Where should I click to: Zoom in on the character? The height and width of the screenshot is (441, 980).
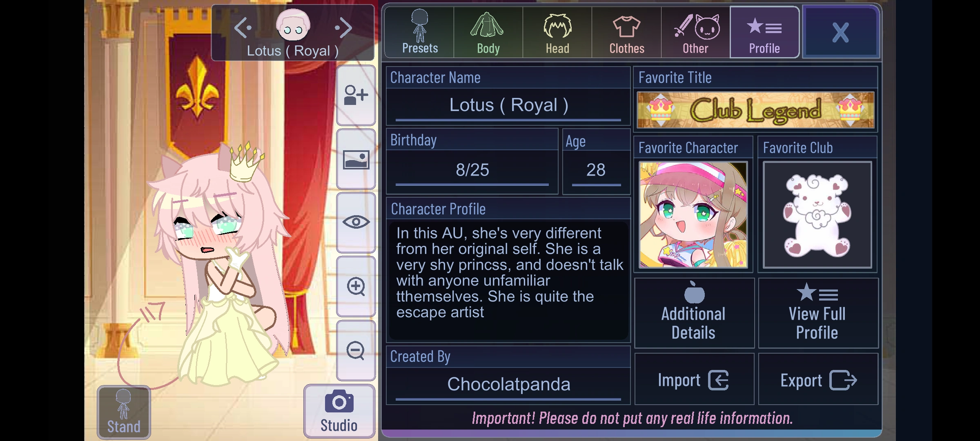tap(356, 286)
